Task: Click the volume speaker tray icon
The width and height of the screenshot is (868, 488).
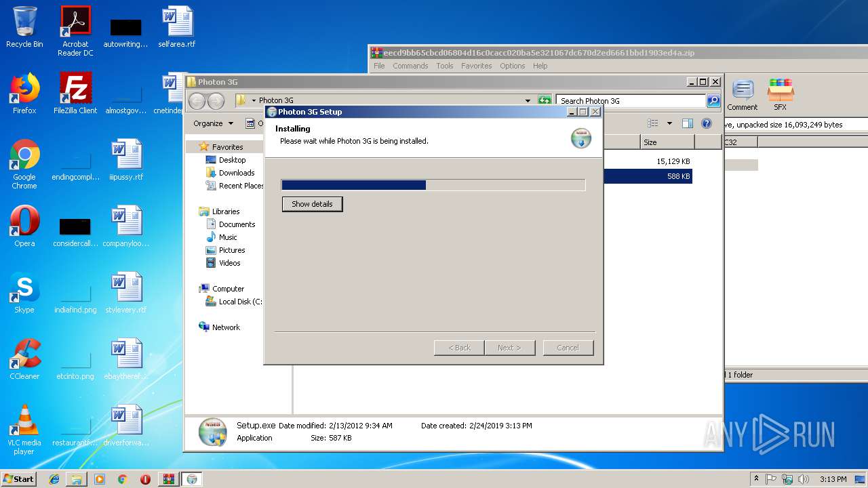Action: pyautogui.click(x=804, y=479)
